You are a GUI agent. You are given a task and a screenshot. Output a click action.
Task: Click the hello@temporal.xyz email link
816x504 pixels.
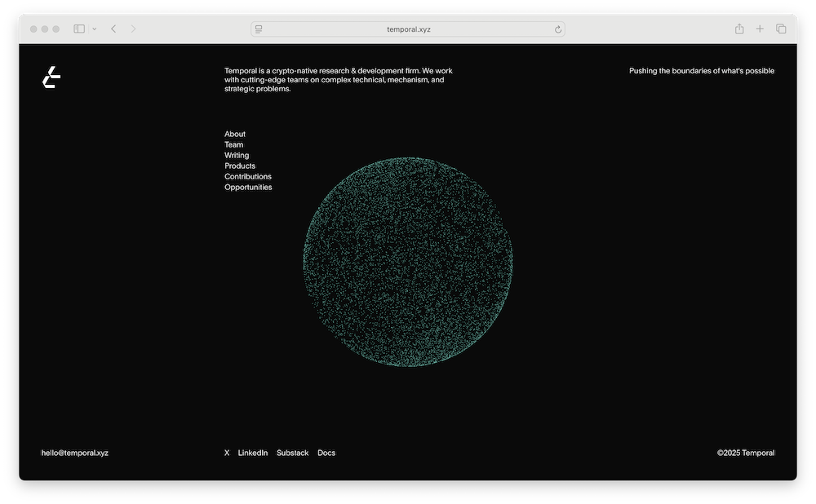[74, 453]
